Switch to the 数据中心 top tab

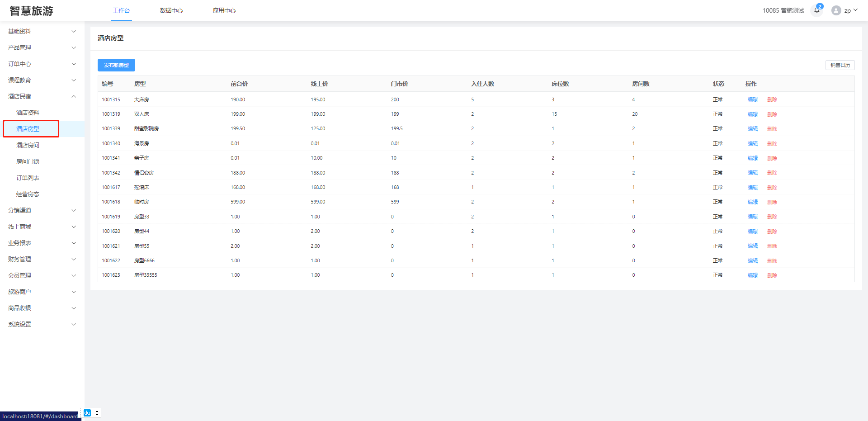[x=171, y=10]
